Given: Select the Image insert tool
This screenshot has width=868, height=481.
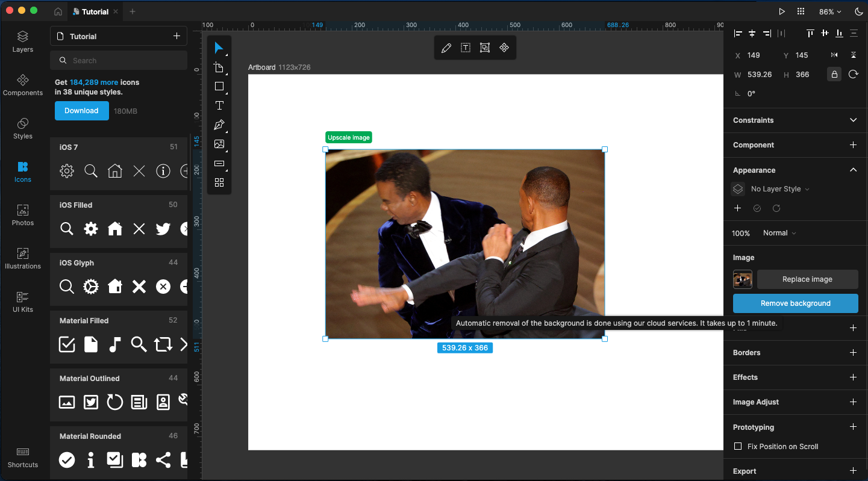Looking at the screenshot, I should 219,144.
